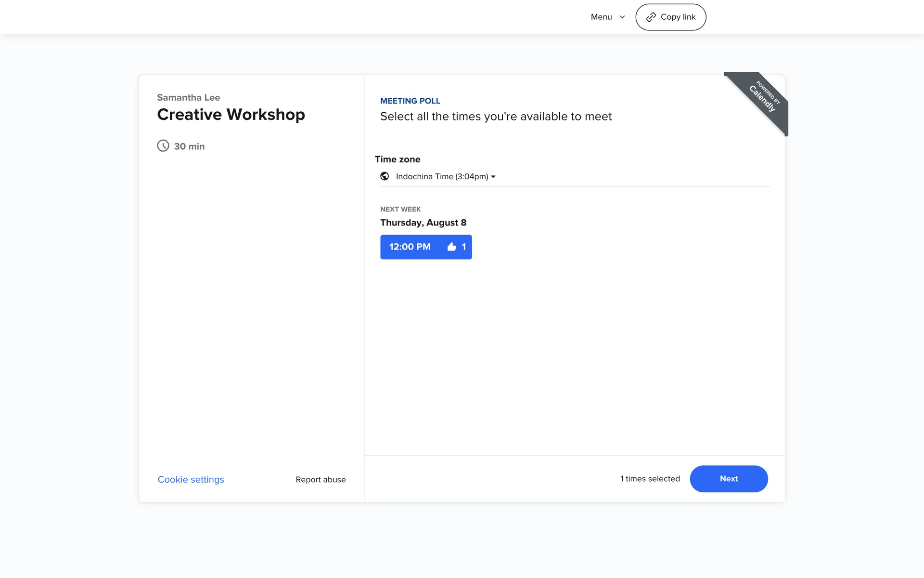Image resolution: width=924 pixels, height=578 pixels.
Task: Click the blue Next button
Action: point(728,479)
